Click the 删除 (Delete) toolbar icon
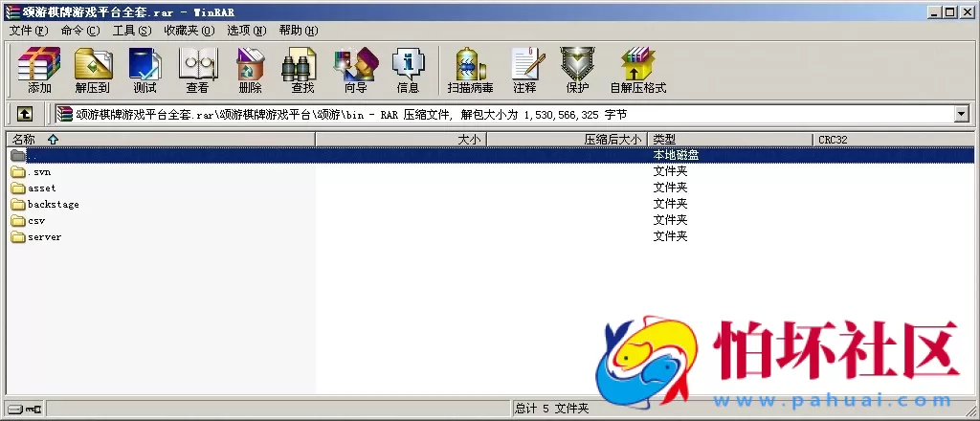 point(250,69)
